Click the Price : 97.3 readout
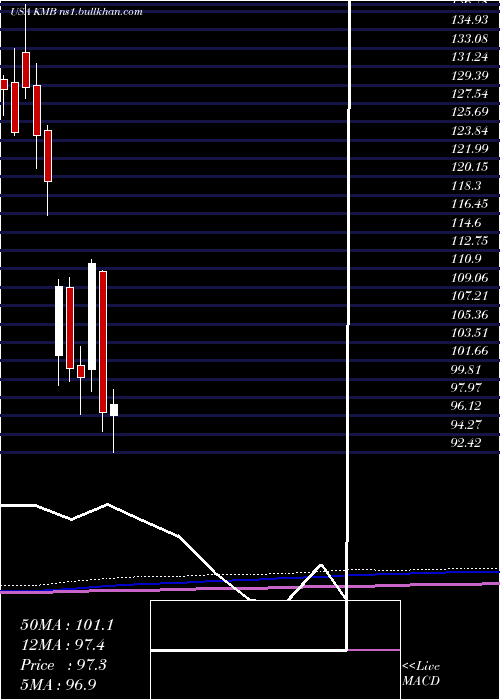Viewport: 500px width, 700px height. pyautogui.click(x=64, y=665)
